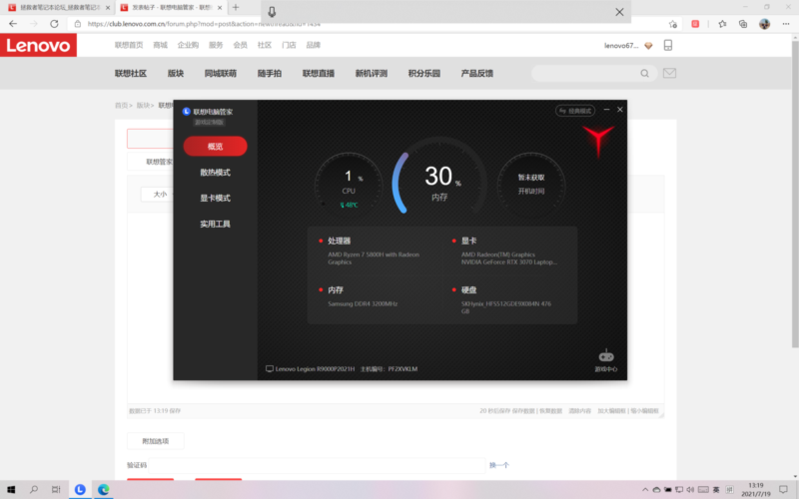This screenshot has width=799, height=499.
Task: Open the mail envelope icon beside search
Action: [x=669, y=73]
